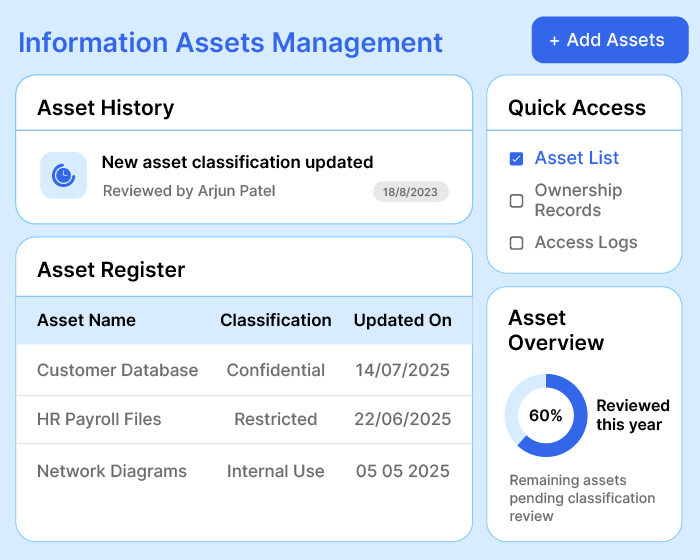Click the Information Assets Management title

point(230,43)
